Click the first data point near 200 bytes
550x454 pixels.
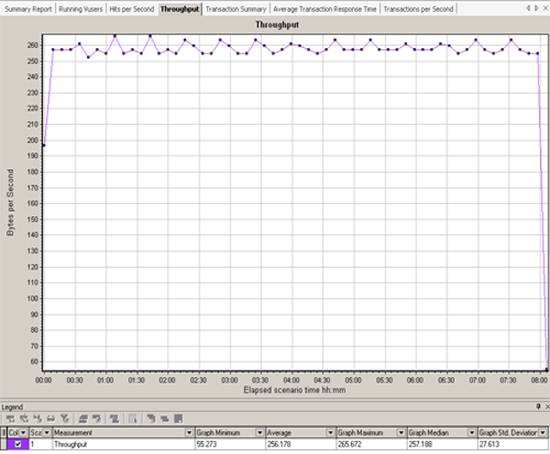tap(44, 145)
